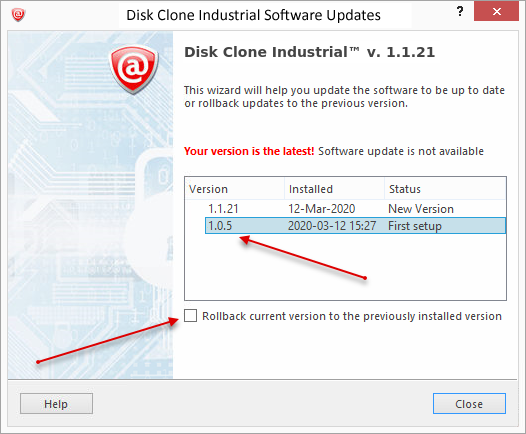Click the empty area of version list

pyautogui.click(x=345, y=267)
